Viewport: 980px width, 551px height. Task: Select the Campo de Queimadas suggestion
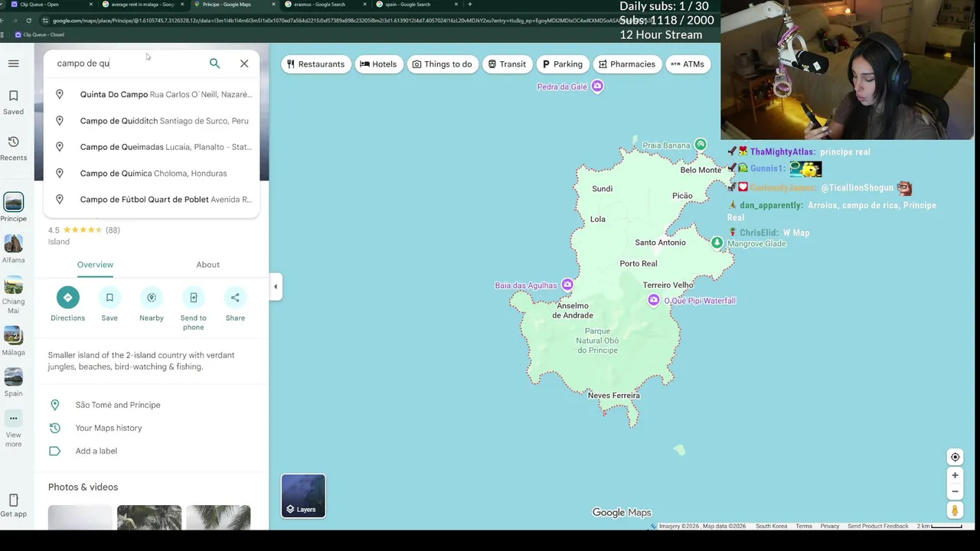click(x=152, y=147)
